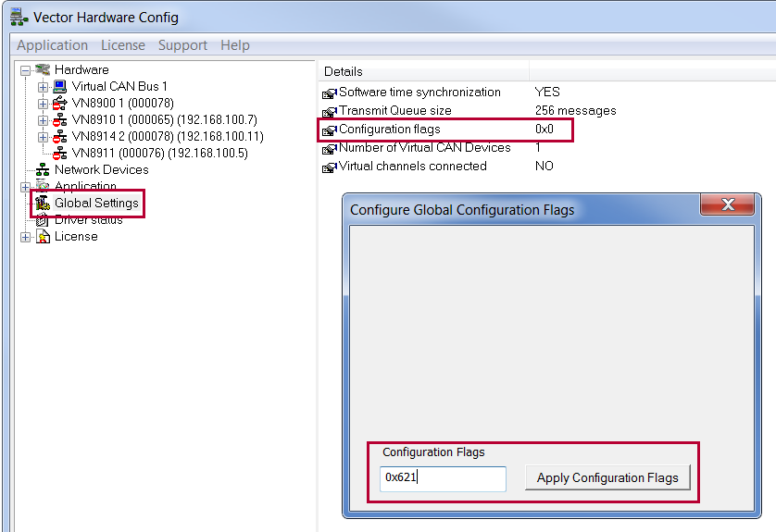
Task: Open the Support menu
Action: pyautogui.click(x=182, y=45)
